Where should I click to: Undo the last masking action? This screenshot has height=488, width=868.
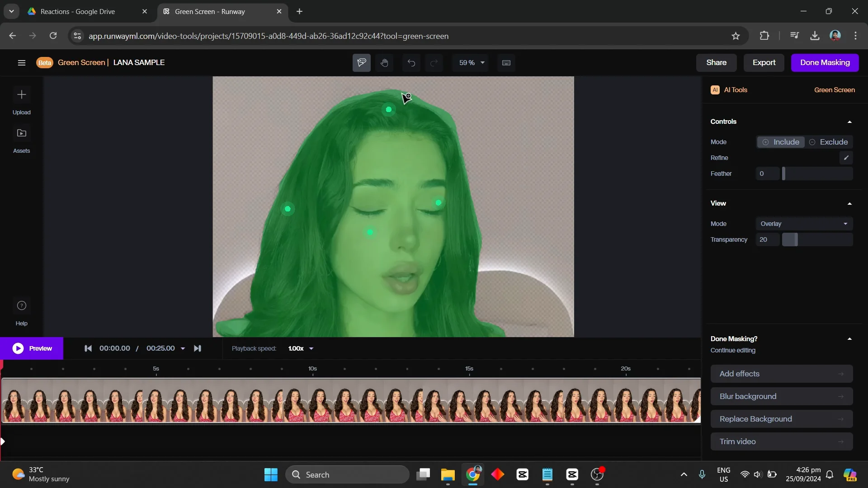(411, 62)
